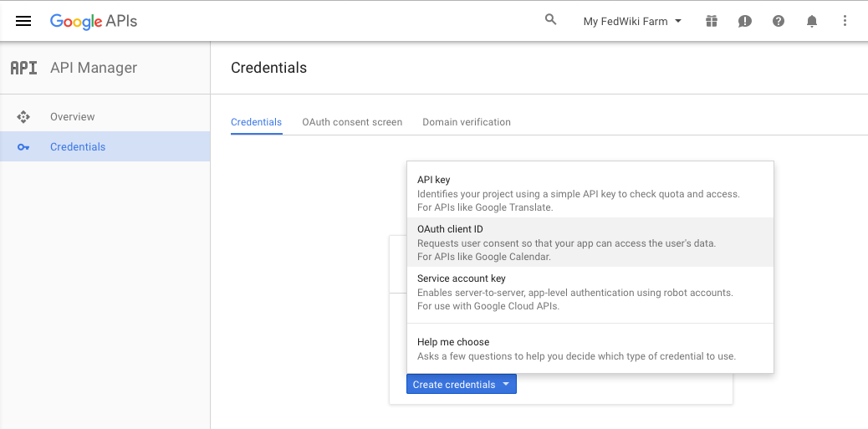Image resolution: width=868 pixels, height=429 pixels.
Task: Click the search magnifier icon
Action: coord(550,20)
